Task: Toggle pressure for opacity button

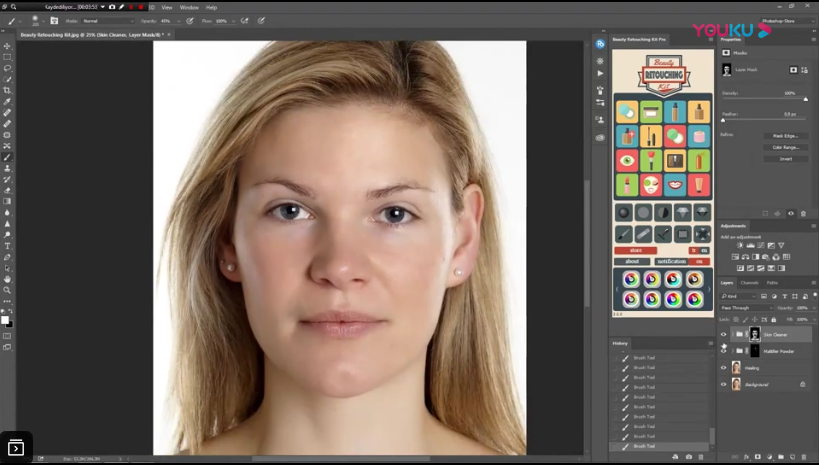Action: coord(190,21)
